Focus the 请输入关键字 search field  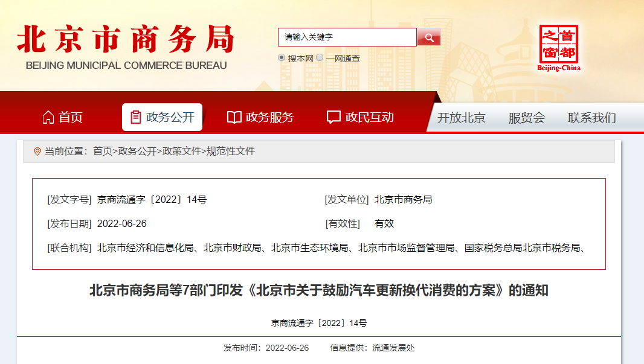click(x=347, y=37)
